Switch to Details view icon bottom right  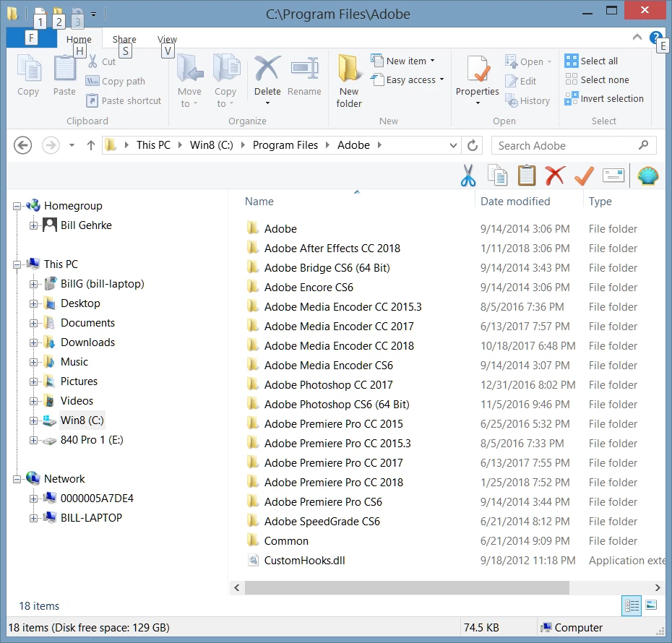(x=632, y=605)
